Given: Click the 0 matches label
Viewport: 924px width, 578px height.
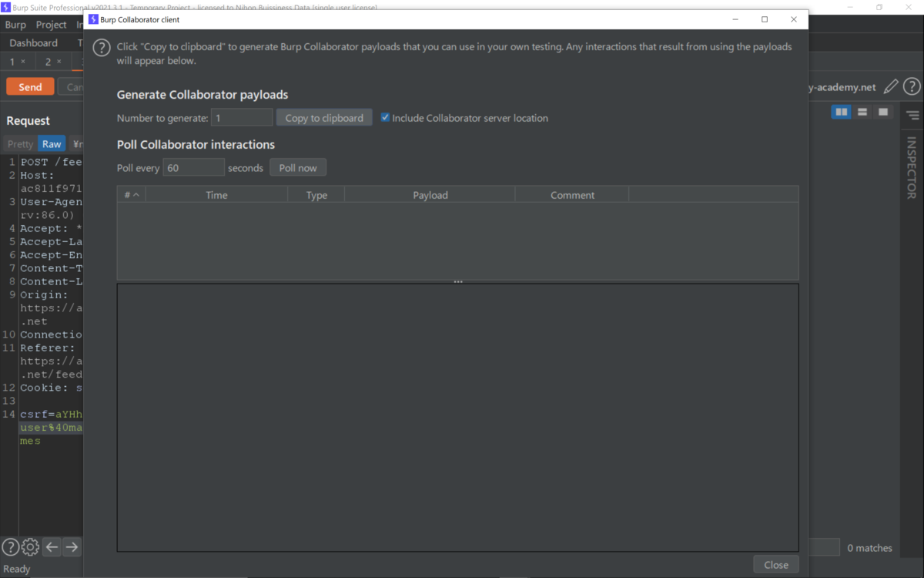Looking at the screenshot, I should [870, 548].
